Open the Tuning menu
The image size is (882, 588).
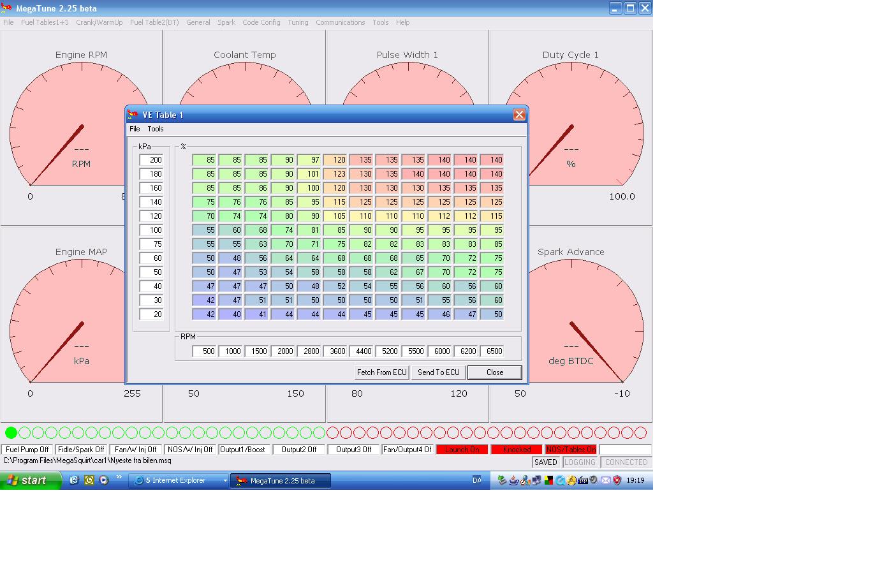pyautogui.click(x=298, y=22)
